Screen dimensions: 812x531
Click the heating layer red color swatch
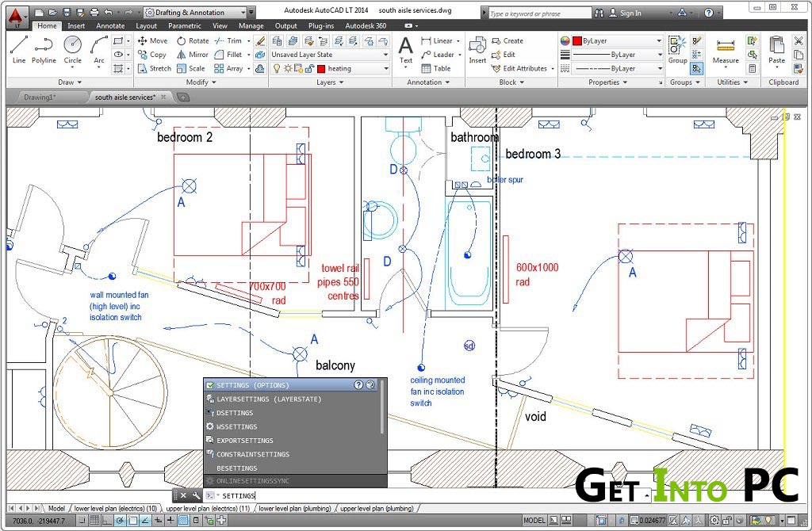tap(321, 68)
